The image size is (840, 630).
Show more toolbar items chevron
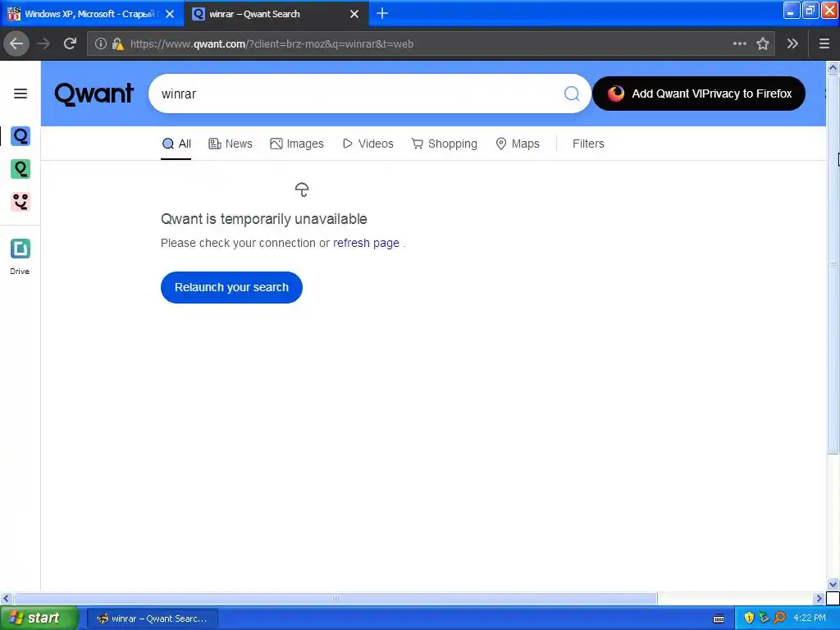click(x=793, y=43)
